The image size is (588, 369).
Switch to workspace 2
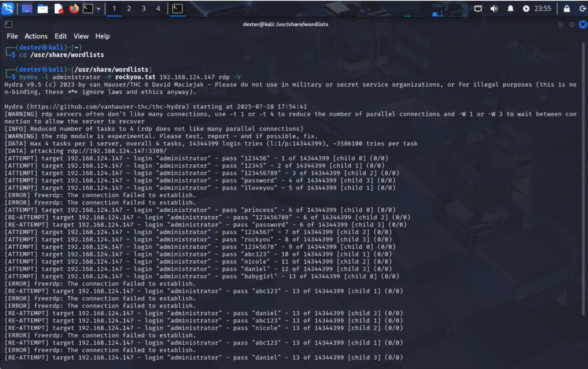pyautogui.click(x=129, y=9)
